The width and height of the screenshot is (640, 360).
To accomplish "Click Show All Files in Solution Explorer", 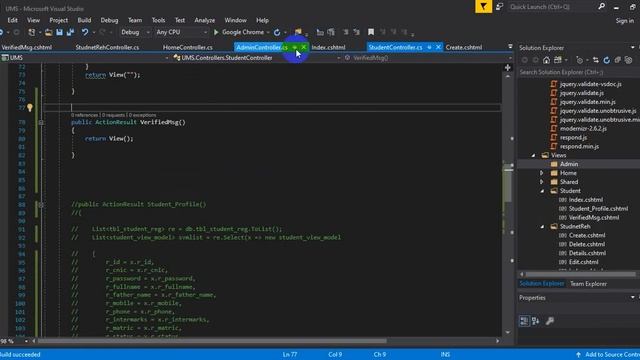I will point(629,60).
